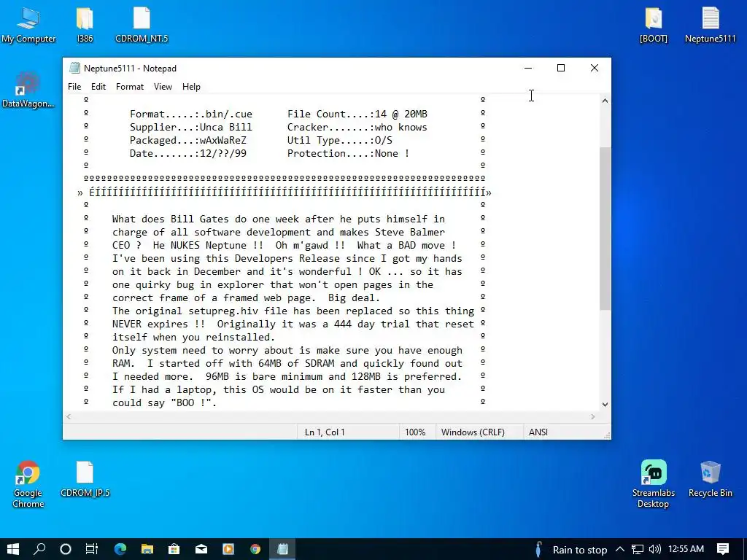The height and width of the screenshot is (560, 747).
Task: Open the network status tray icon
Action: [x=638, y=550]
